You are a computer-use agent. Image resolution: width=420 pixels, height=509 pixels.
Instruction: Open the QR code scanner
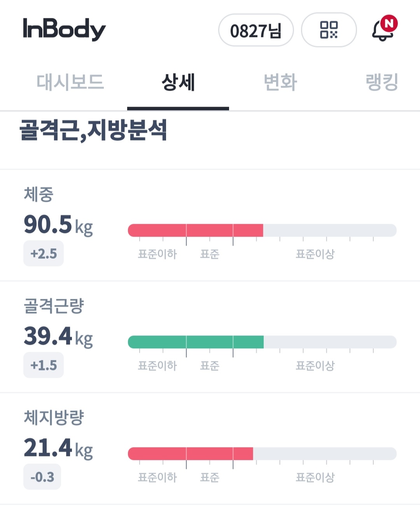tap(329, 30)
